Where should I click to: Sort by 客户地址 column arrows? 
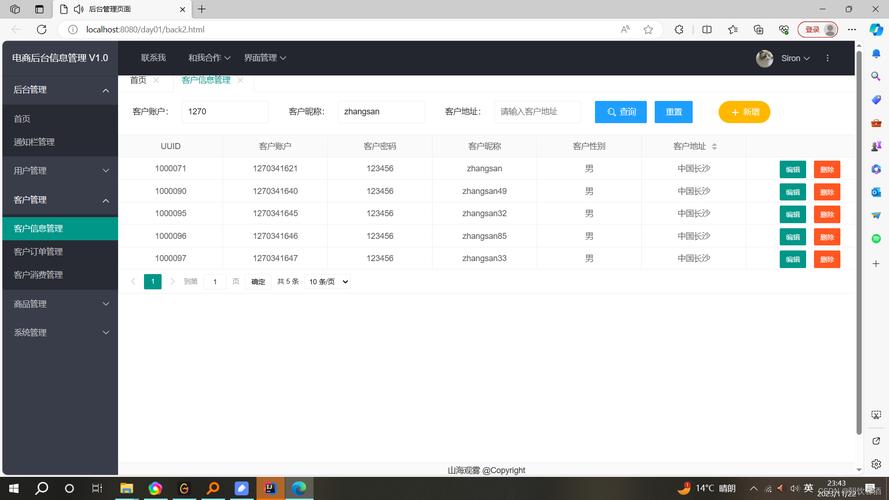(714, 146)
